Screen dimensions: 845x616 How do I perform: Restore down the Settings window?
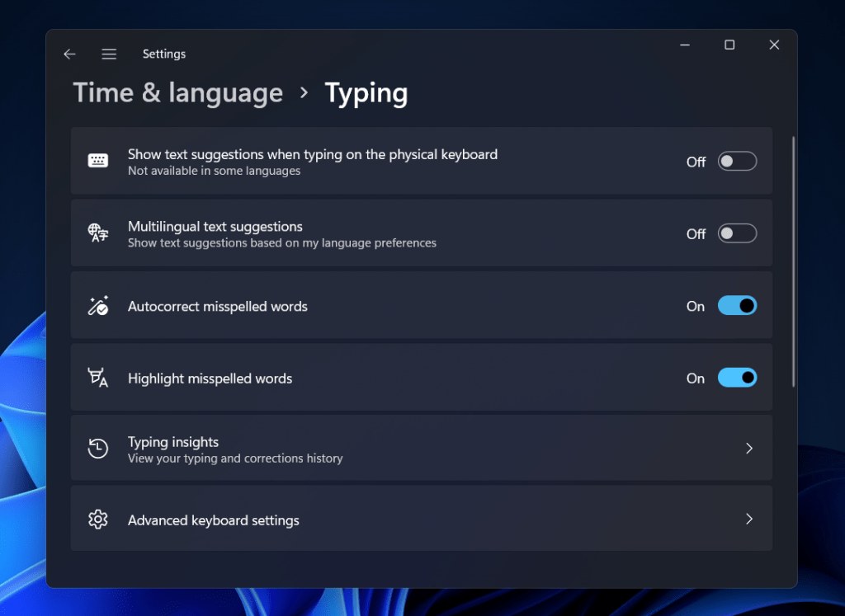[729, 45]
